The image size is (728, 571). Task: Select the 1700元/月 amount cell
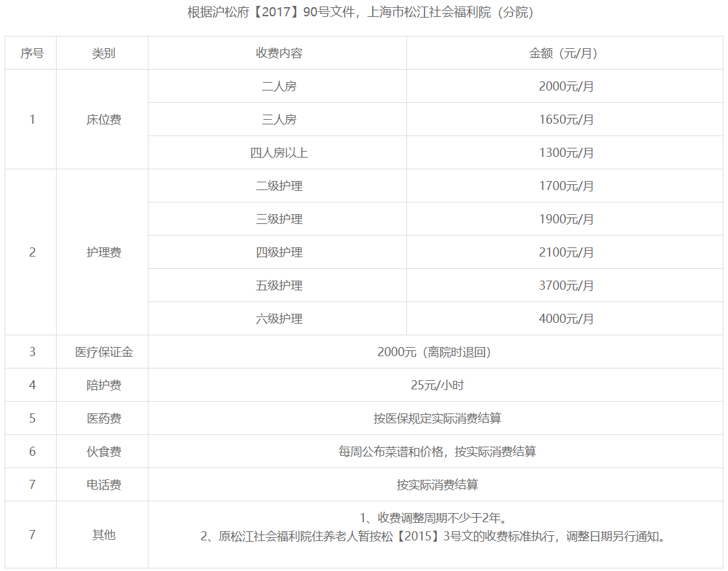point(565,186)
